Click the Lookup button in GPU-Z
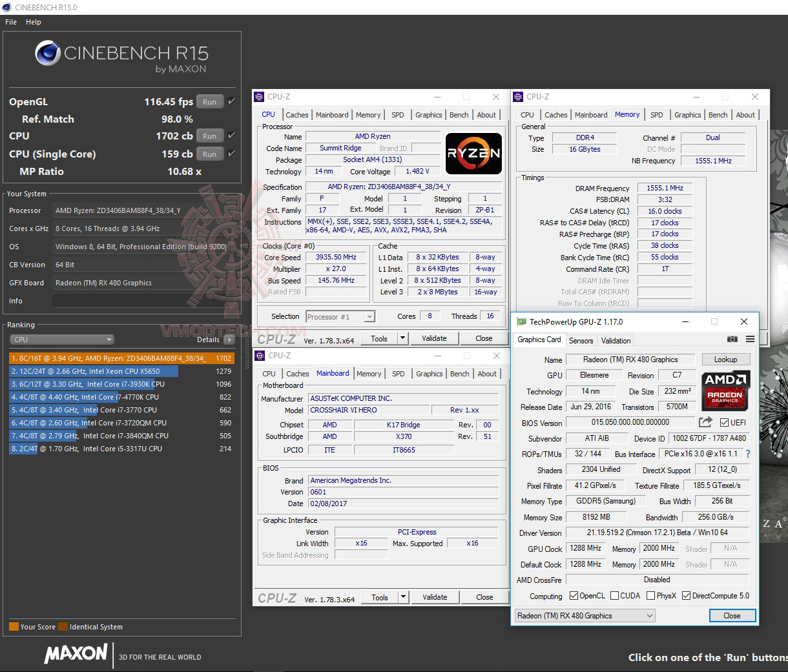Viewport: 788px width, 672px height. coord(725,359)
